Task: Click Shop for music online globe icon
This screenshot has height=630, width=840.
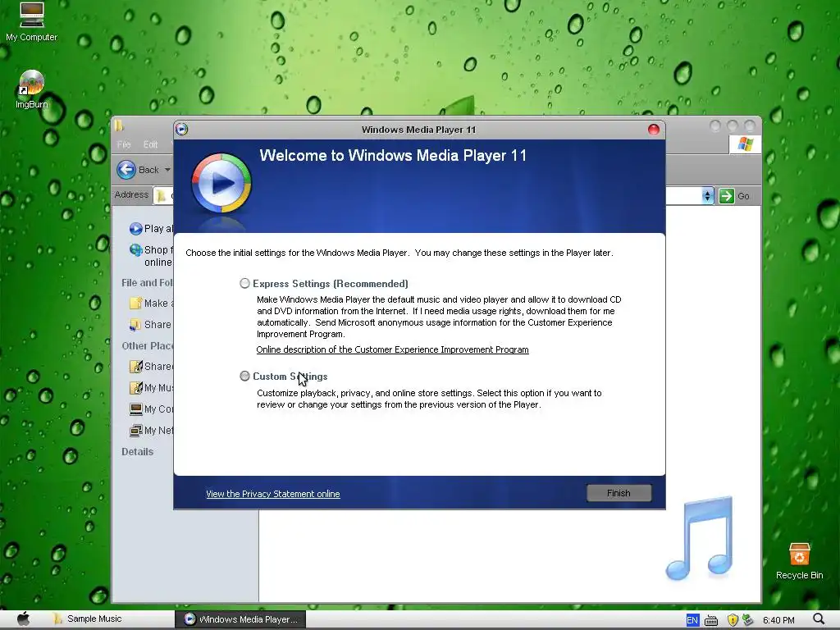Action: click(135, 249)
